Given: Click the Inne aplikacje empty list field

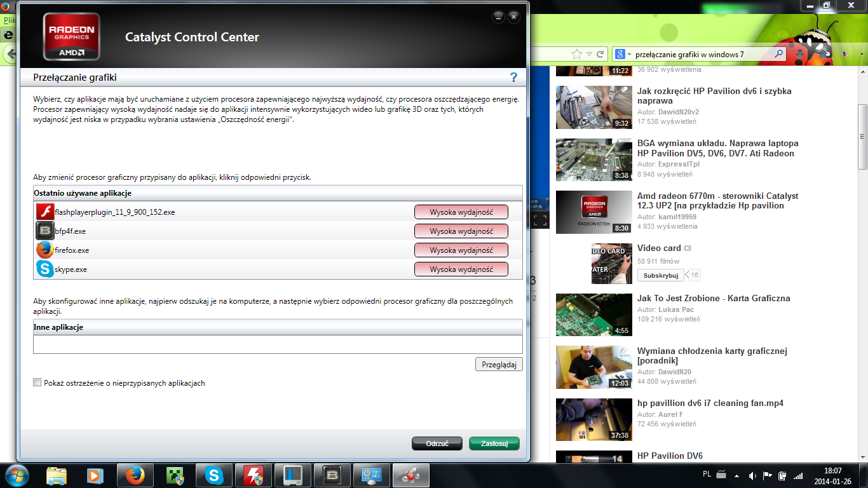Looking at the screenshot, I should 278,344.
